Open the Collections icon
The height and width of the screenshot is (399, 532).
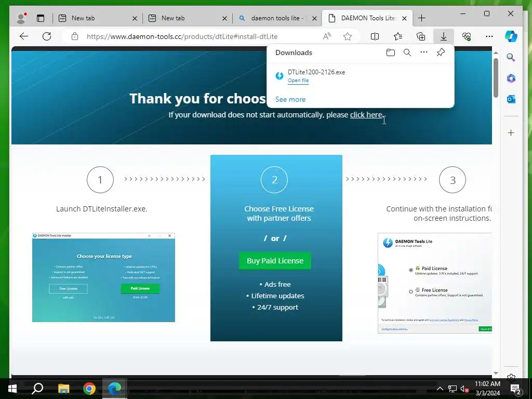pyautogui.click(x=421, y=36)
